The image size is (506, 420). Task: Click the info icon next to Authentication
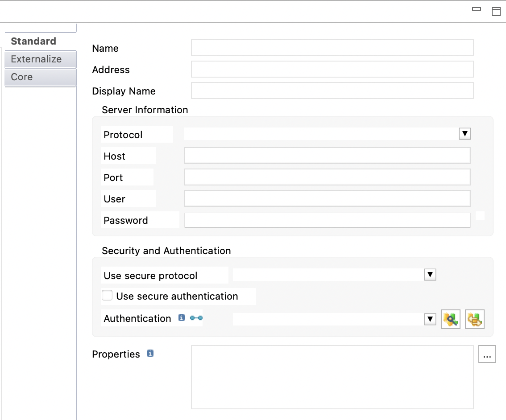coord(181,318)
